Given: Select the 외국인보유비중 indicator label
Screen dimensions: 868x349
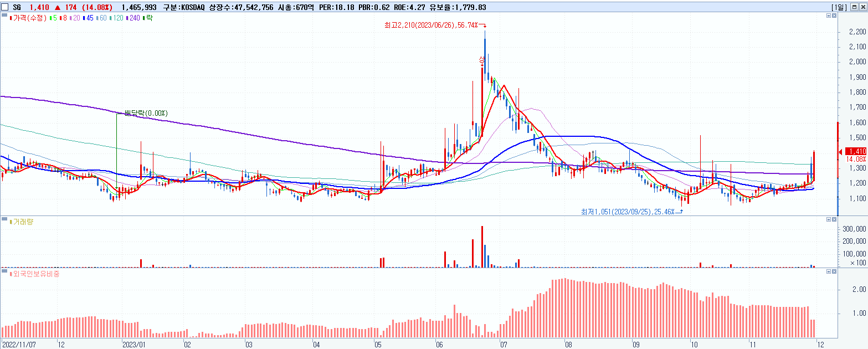Looking at the screenshot, I should tap(34, 273).
